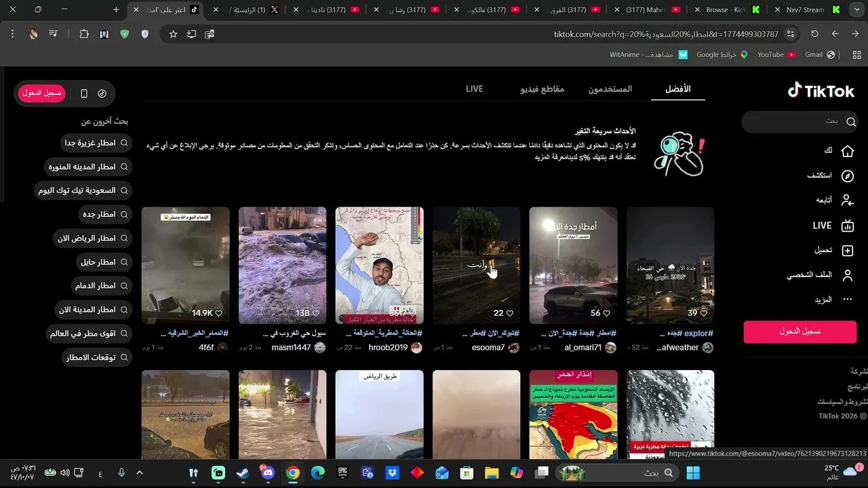This screenshot has width=868, height=488.
Task: Search suggestion اقوى مطر في العالم
Action: coord(89,333)
